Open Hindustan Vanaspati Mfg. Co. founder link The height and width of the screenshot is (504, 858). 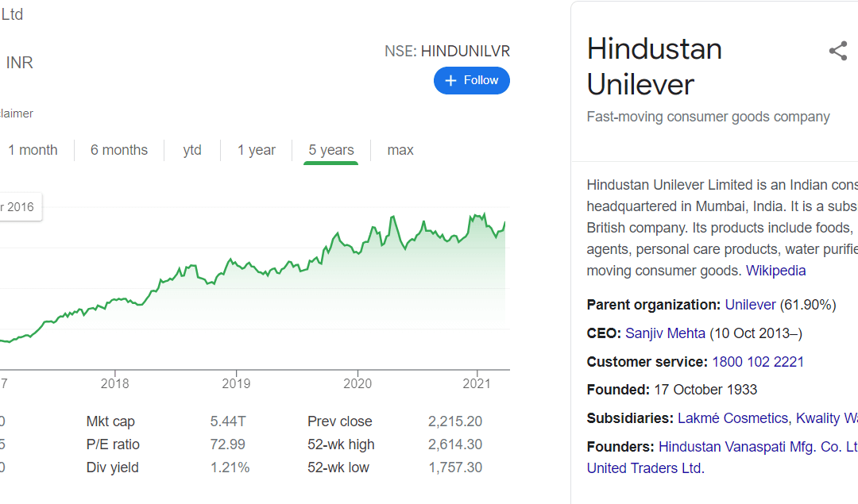click(758, 447)
